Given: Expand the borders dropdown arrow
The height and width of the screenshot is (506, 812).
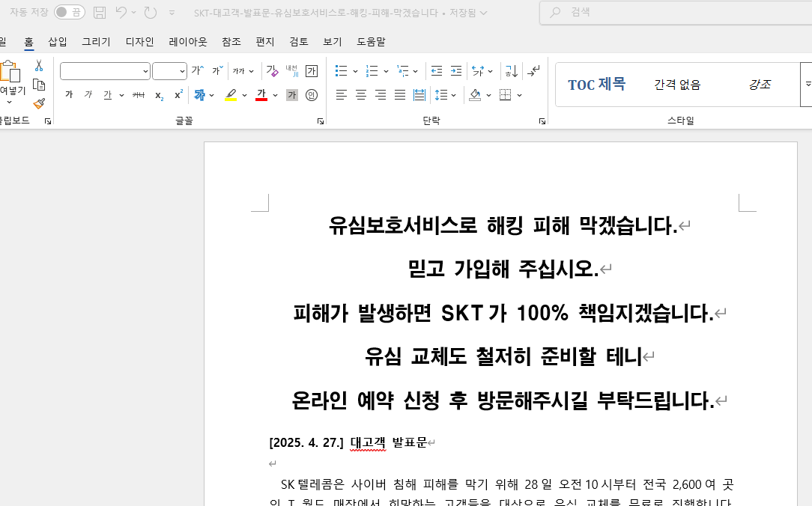Looking at the screenshot, I should 519,95.
